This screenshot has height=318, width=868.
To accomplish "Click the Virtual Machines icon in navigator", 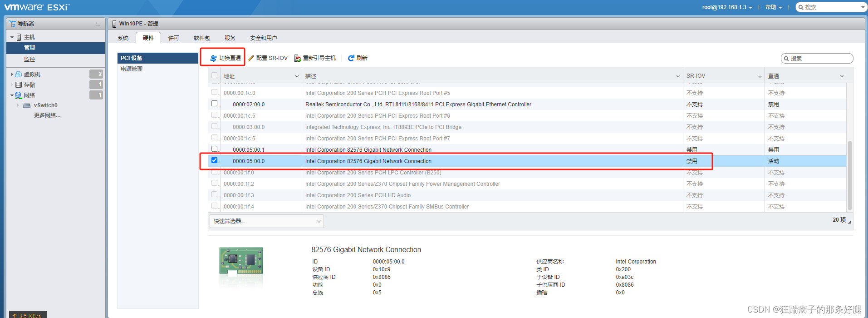I will point(19,74).
